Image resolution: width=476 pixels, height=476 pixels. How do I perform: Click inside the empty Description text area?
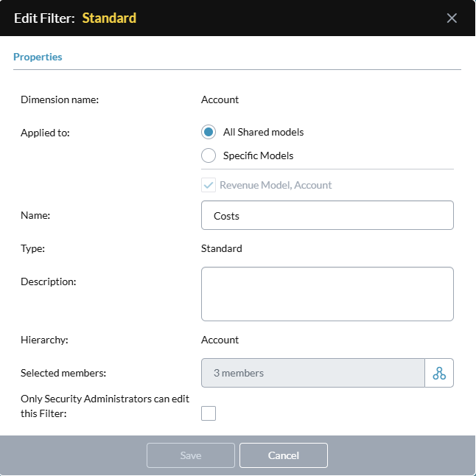tap(327, 294)
